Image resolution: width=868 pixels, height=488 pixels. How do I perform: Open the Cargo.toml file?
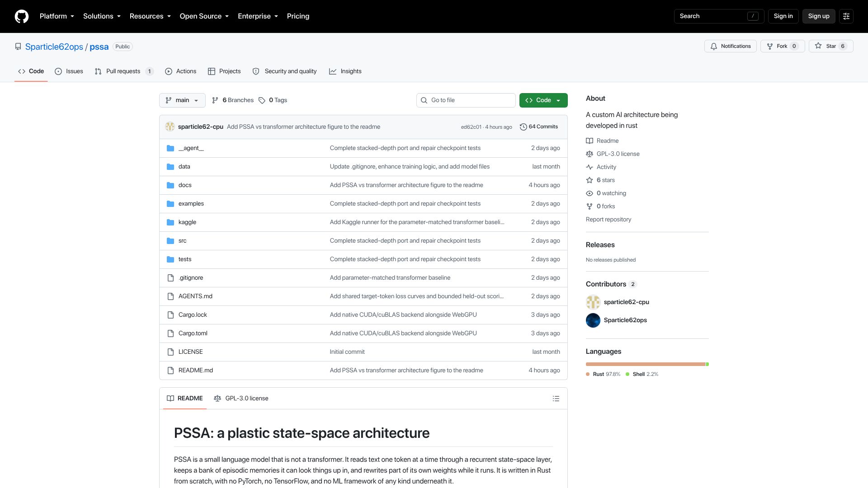click(x=193, y=333)
